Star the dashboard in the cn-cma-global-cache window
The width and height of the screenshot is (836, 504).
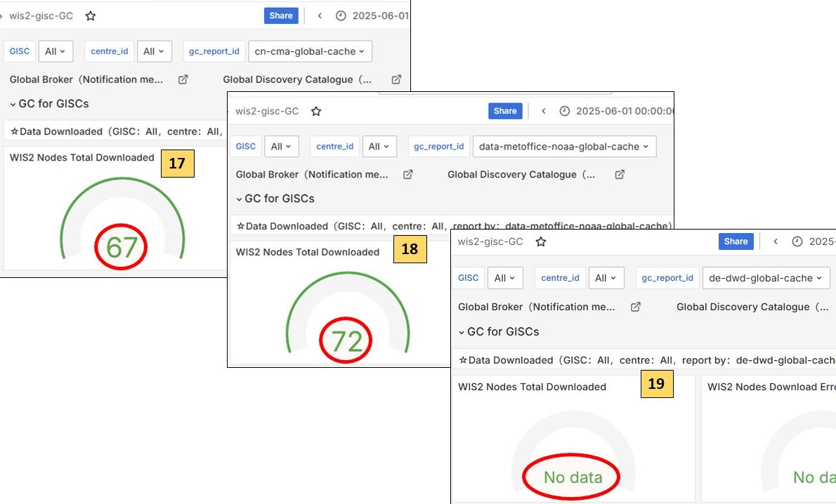[91, 15]
